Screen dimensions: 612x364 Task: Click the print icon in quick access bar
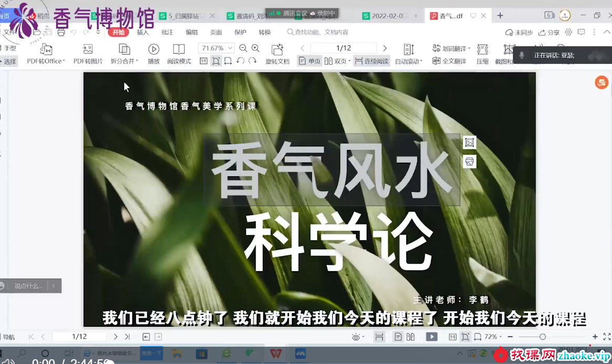coord(61,33)
